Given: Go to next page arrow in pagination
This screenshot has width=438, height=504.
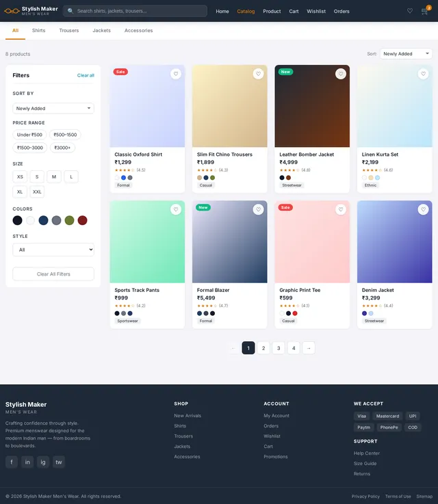Looking at the screenshot, I should click(x=309, y=348).
